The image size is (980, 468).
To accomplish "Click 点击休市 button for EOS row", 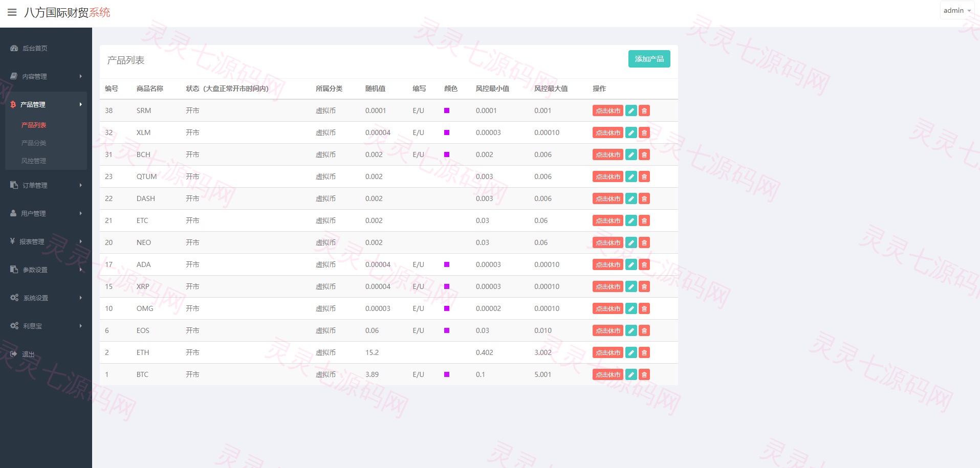I will tap(608, 330).
